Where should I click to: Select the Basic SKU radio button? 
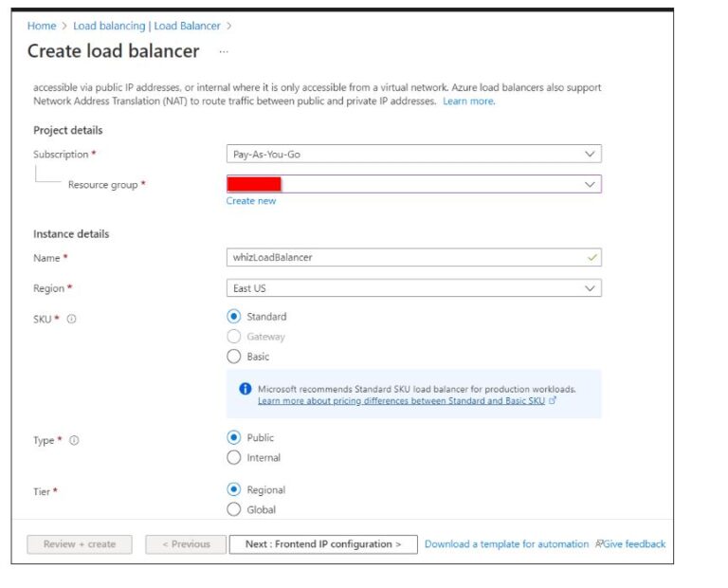234,357
